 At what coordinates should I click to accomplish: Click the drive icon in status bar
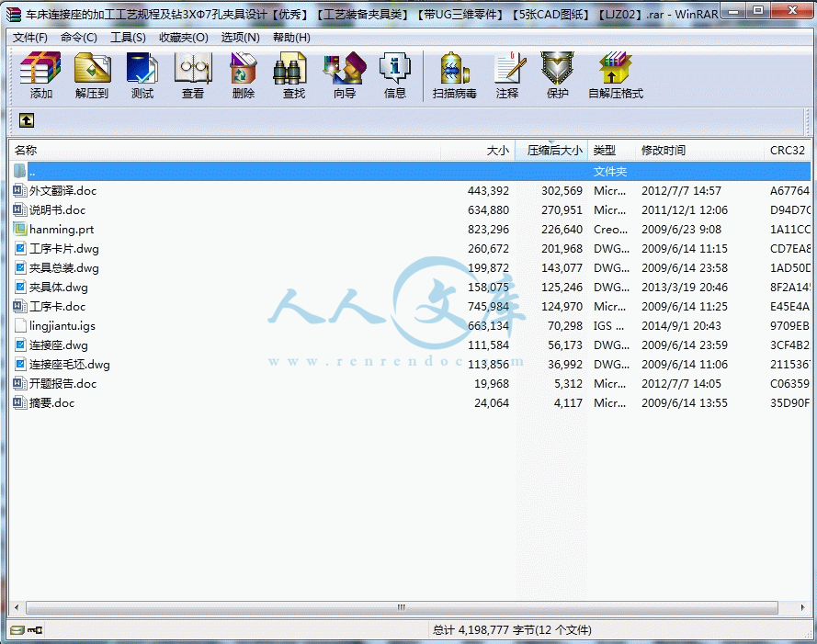[x=17, y=630]
